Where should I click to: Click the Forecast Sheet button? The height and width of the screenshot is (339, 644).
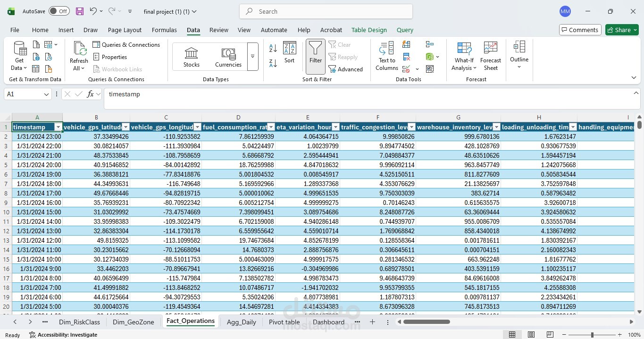click(491, 56)
